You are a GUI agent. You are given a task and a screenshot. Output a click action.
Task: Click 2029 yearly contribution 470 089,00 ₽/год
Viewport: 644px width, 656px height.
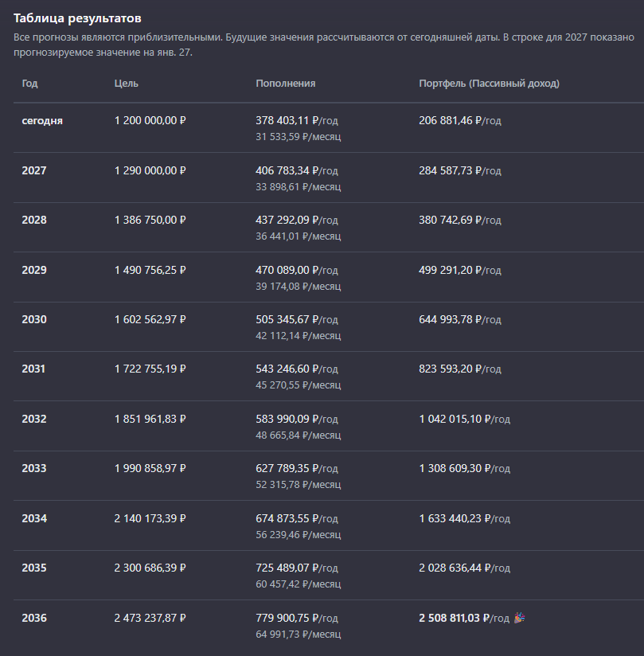click(x=296, y=270)
